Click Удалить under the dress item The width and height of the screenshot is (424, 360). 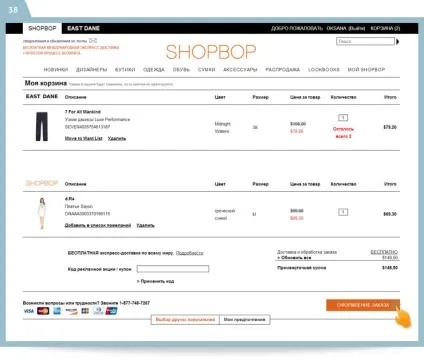tap(145, 225)
